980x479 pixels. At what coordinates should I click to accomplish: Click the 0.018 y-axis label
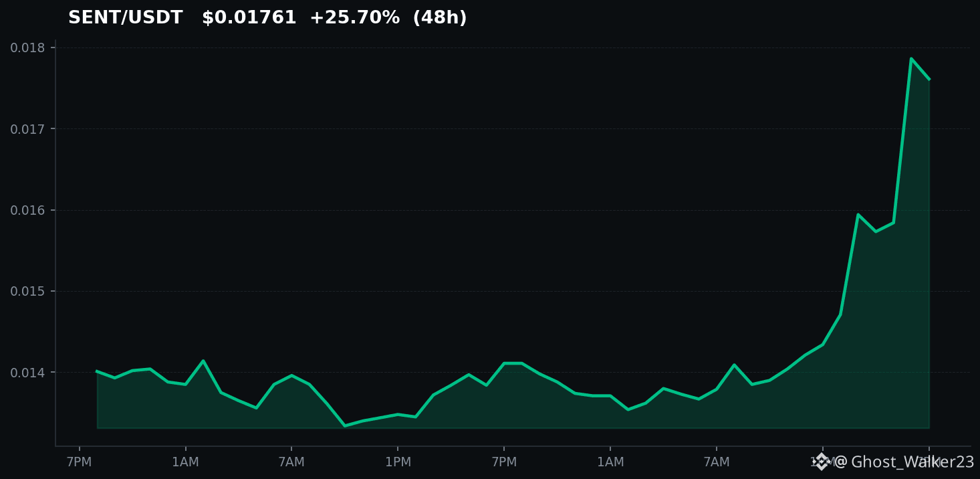coord(27,47)
